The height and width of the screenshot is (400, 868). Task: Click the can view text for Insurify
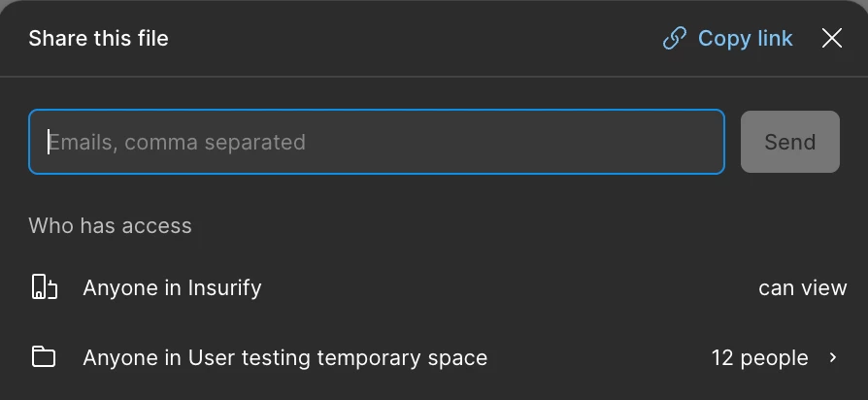tap(802, 287)
